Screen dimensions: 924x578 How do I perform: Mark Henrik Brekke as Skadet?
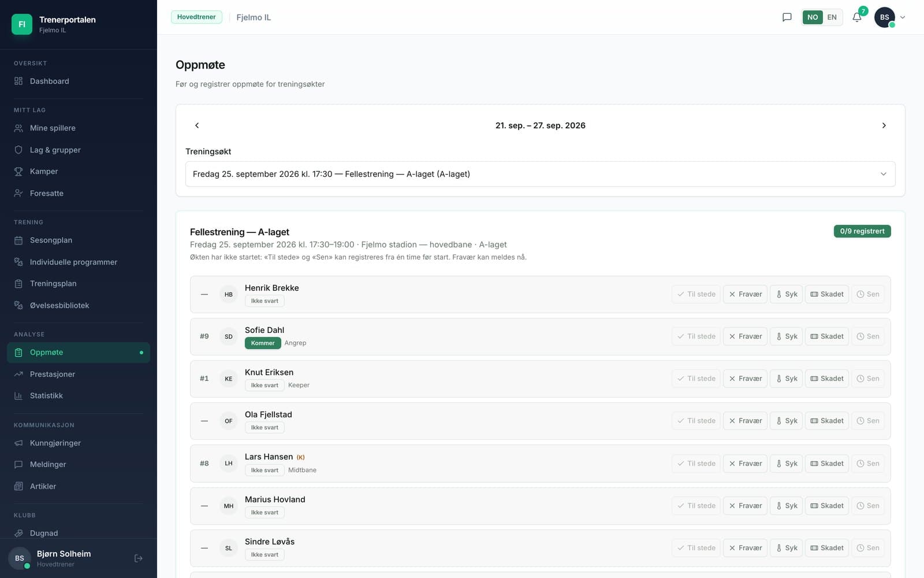coord(827,294)
